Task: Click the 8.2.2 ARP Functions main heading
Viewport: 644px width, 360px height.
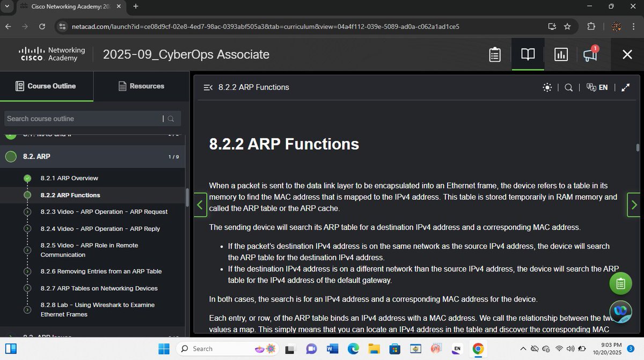Action: coord(284,144)
